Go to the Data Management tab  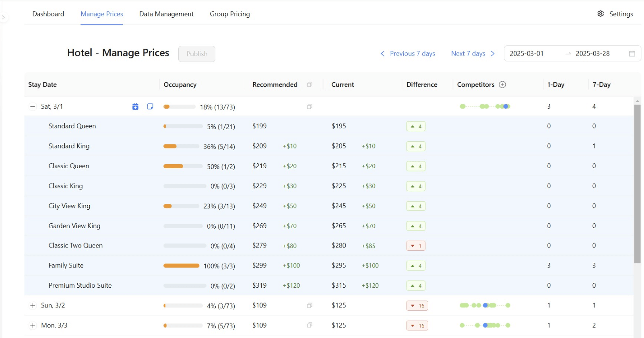pos(166,14)
